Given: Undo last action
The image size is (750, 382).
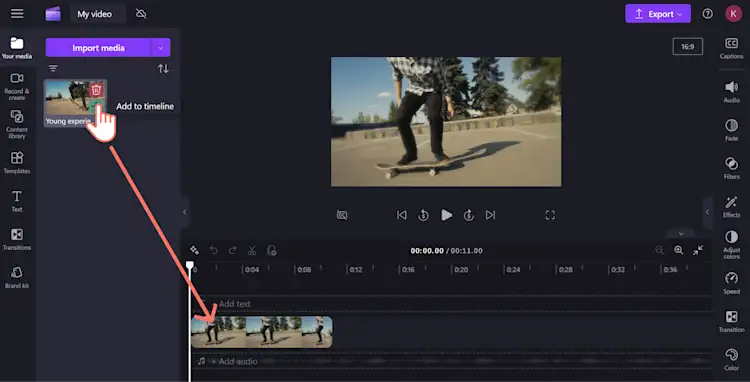Looking at the screenshot, I should click(x=214, y=250).
